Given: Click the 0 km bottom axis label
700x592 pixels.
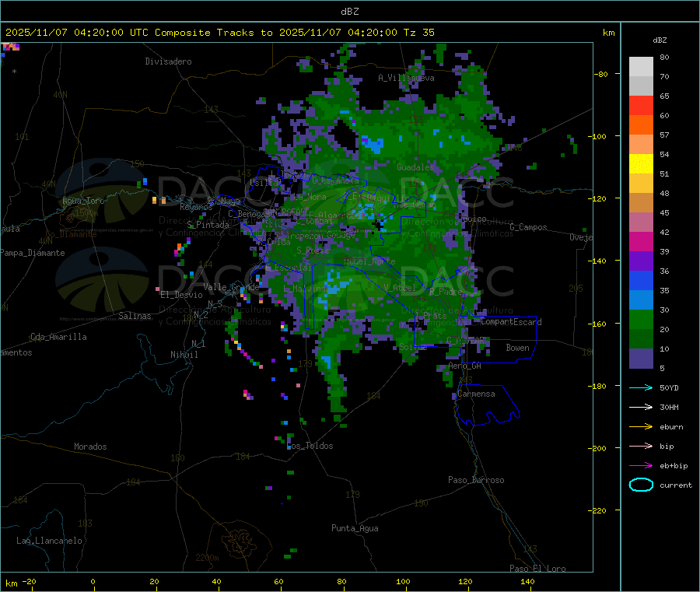Looking at the screenshot, I should (x=93, y=581).
